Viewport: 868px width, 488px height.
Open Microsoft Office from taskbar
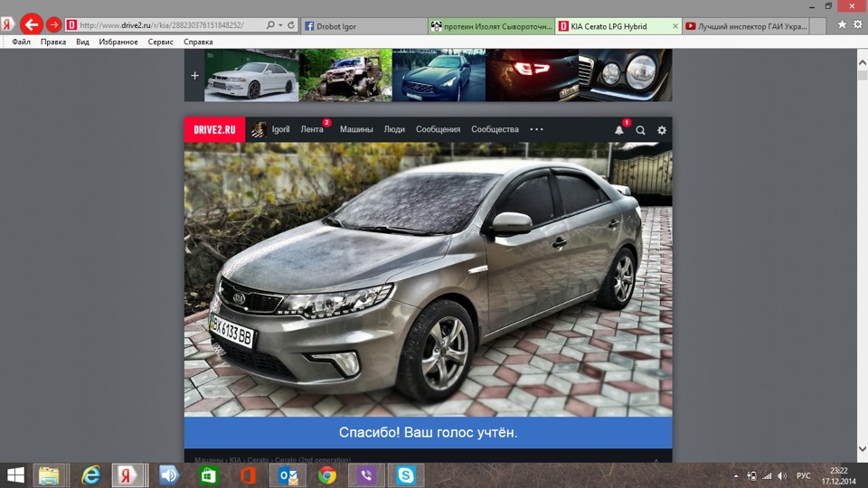[248, 475]
